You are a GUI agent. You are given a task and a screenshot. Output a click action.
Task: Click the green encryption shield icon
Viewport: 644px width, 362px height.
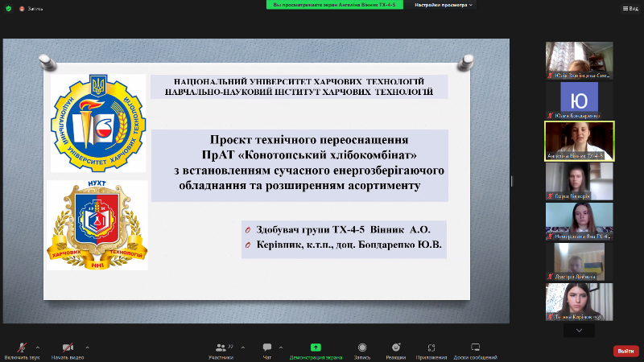[x=8, y=8]
